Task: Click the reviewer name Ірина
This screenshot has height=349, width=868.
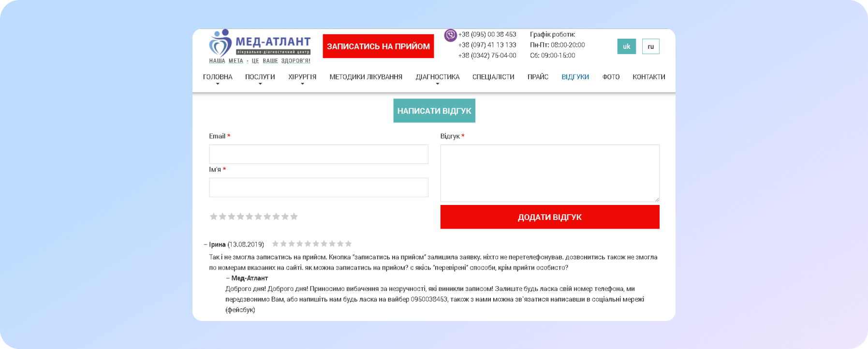Action: tap(217, 244)
